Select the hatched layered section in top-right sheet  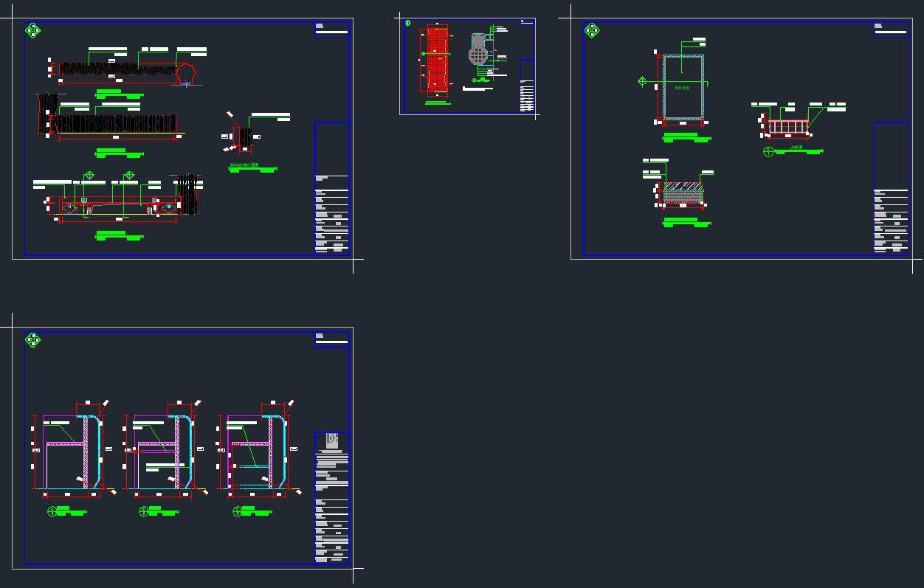tap(683, 193)
